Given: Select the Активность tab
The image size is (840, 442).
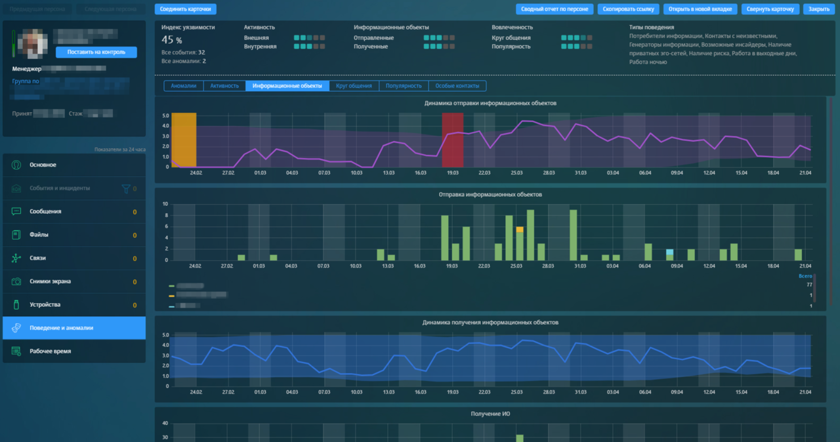Looking at the screenshot, I should pos(224,86).
